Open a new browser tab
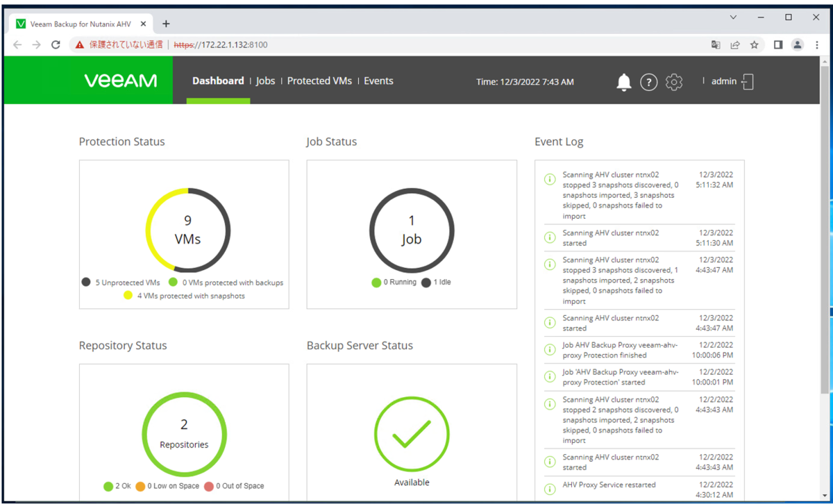The height and width of the screenshot is (504, 833). click(x=166, y=24)
